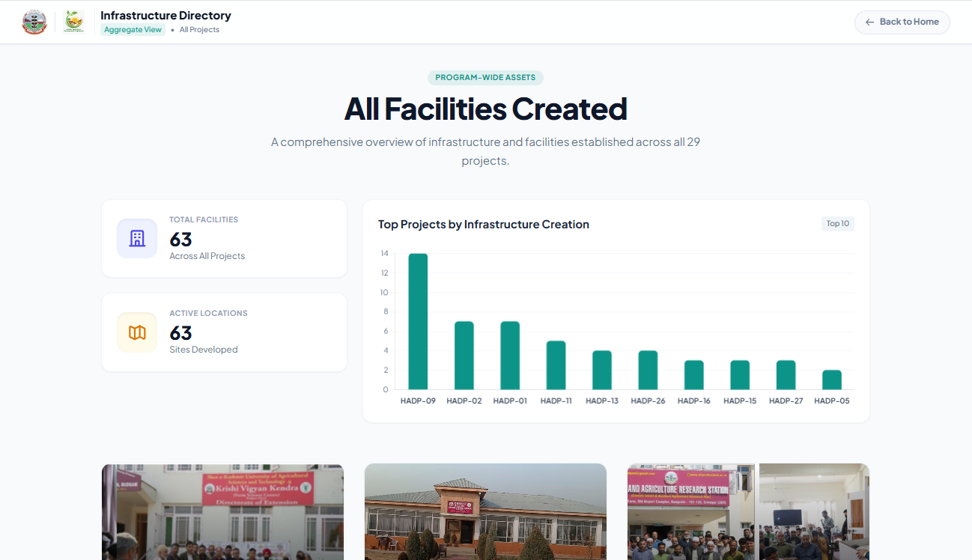The image size is (972, 560).
Task: Open the middle building facility photo
Action: coord(485,511)
